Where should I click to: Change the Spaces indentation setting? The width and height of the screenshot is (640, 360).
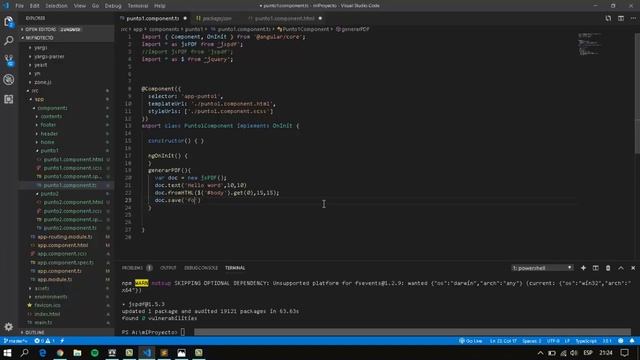[531, 341]
